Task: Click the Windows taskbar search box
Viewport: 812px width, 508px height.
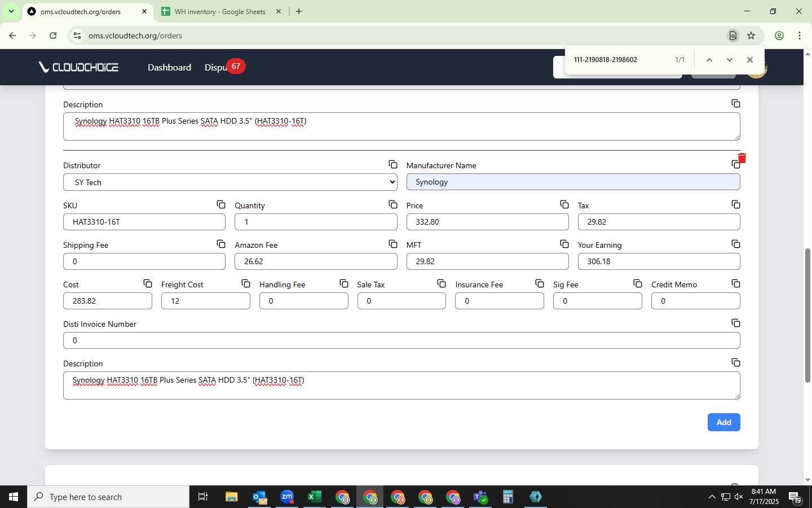Action: 108,497
